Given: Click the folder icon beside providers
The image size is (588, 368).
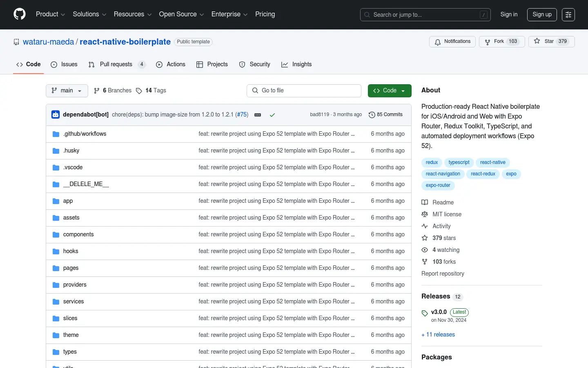Looking at the screenshot, I should coord(56,285).
